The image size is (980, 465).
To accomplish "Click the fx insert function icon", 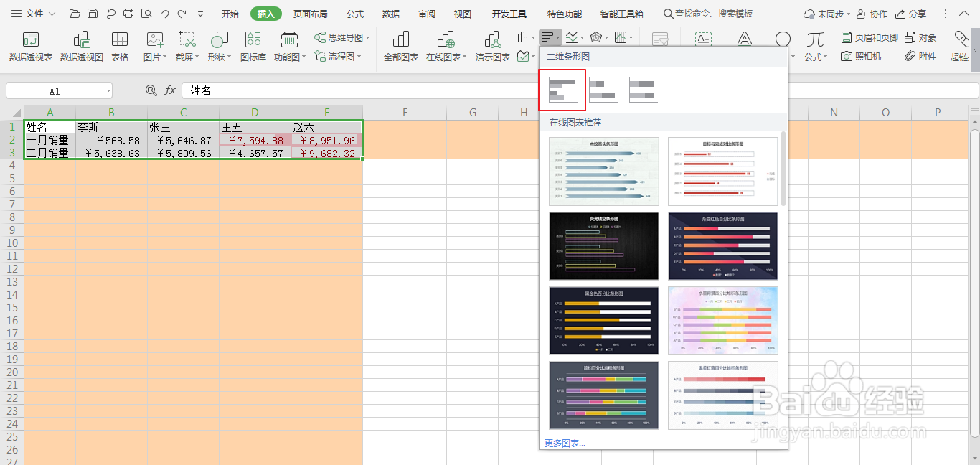I will pyautogui.click(x=170, y=90).
